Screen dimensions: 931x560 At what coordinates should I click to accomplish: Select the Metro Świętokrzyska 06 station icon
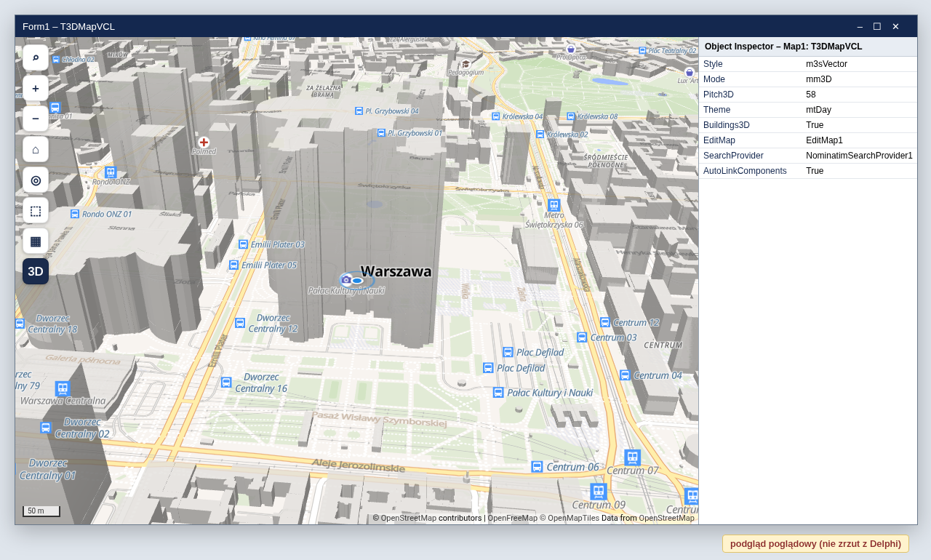tap(554, 205)
